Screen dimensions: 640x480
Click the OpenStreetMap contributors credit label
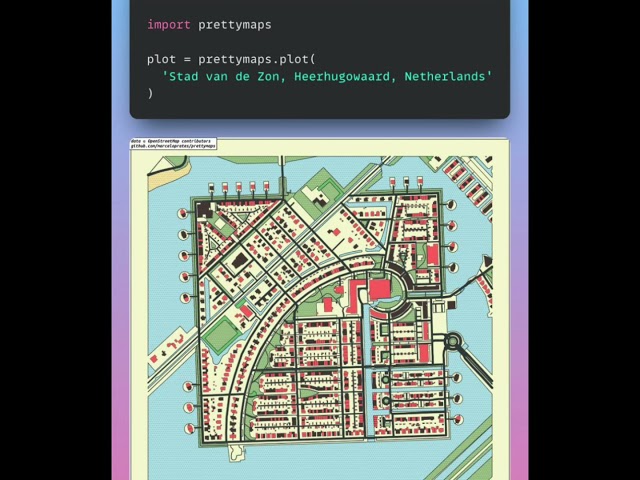[173, 143]
